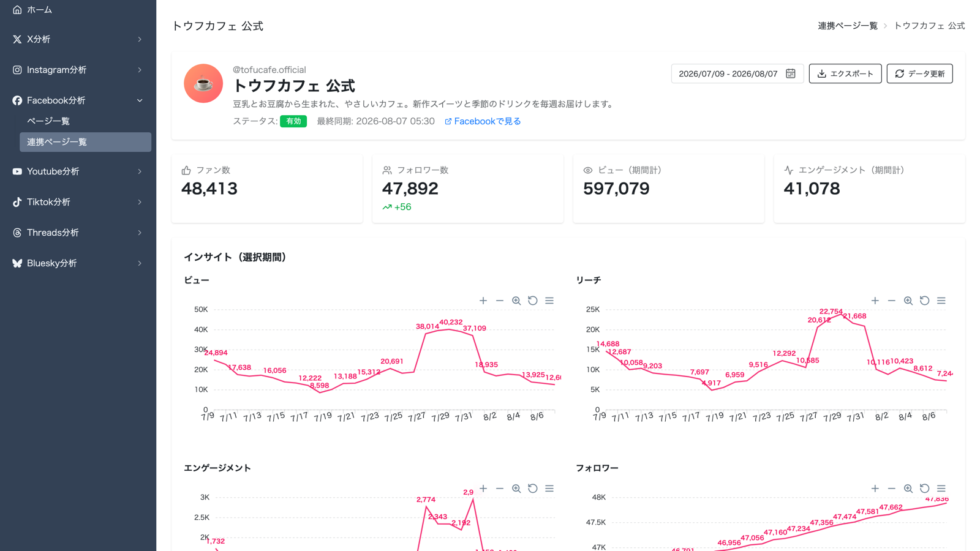The width and height of the screenshot is (980, 551).
Task: Click the +56 follower increase indicator
Action: [397, 207]
